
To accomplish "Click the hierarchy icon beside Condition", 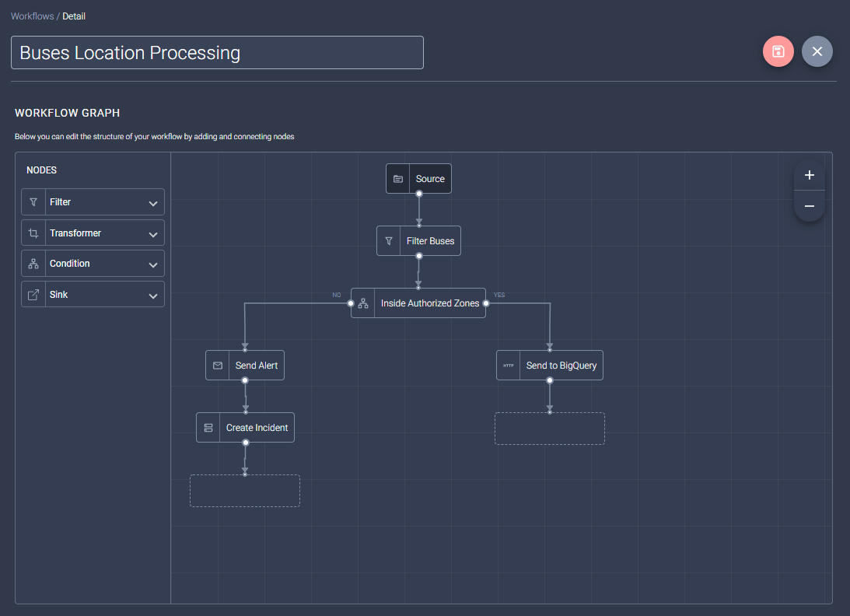I will (33, 264).
